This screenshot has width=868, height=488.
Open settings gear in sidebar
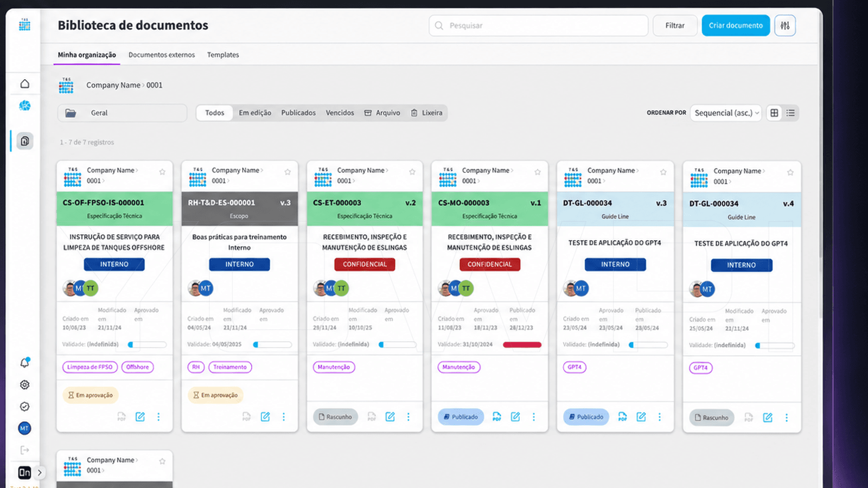[x=24, y=384]
